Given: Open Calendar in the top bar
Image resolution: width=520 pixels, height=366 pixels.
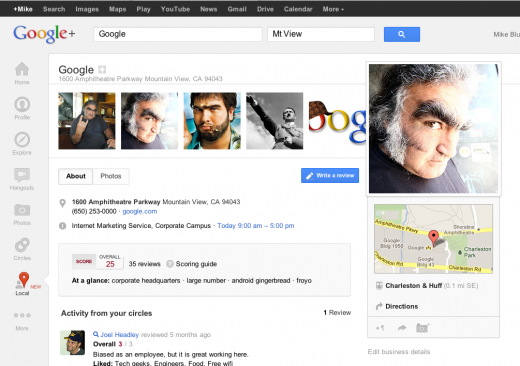Looking at the screenshot, I should 298,9.
